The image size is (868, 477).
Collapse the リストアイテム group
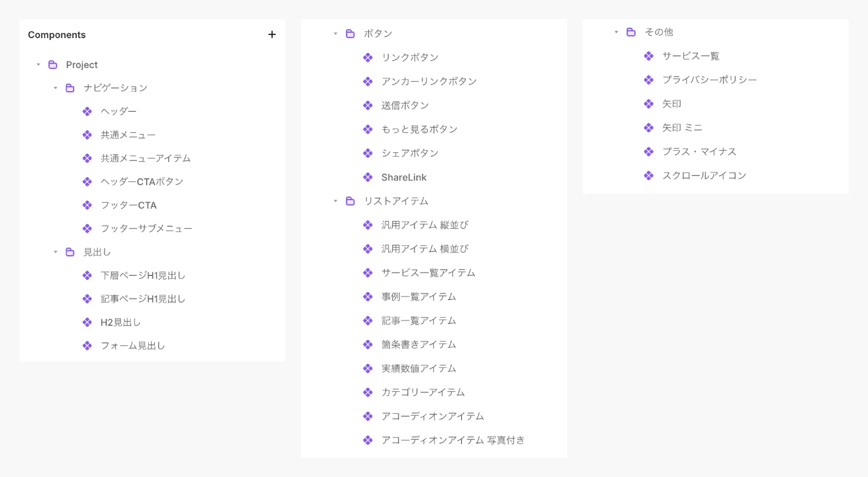[x=335, y=201]
